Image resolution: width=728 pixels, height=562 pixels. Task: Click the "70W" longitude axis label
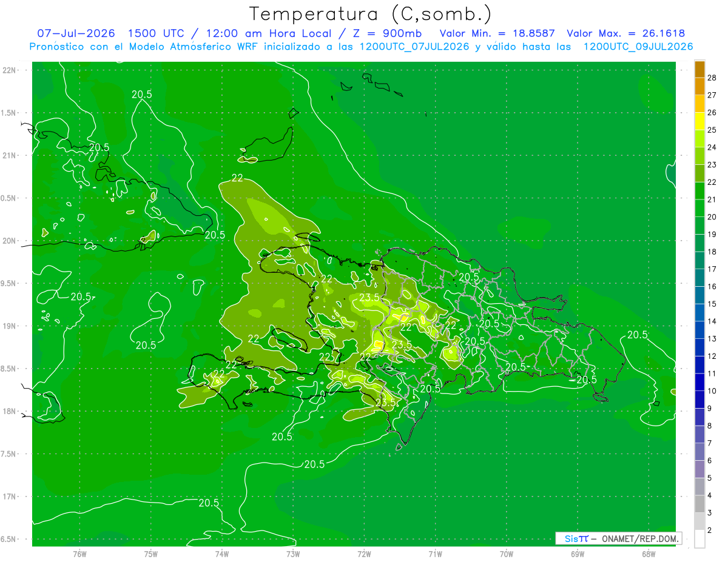507,554
